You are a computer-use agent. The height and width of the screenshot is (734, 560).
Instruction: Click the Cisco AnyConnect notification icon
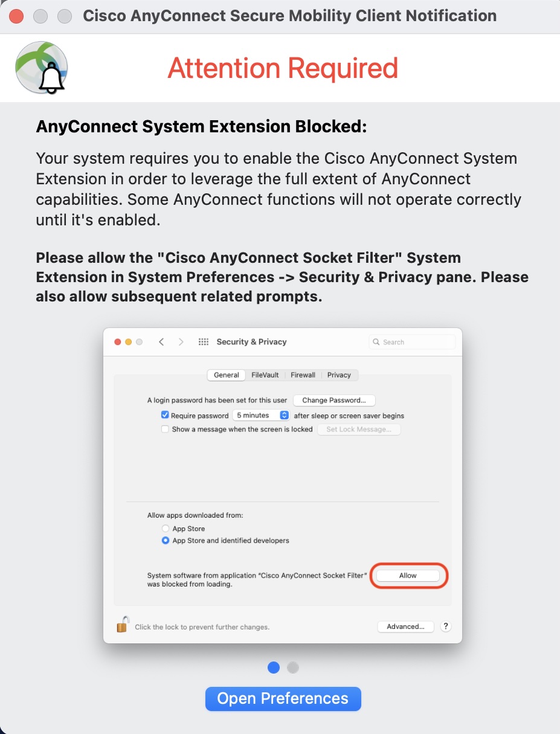(40, 68)
